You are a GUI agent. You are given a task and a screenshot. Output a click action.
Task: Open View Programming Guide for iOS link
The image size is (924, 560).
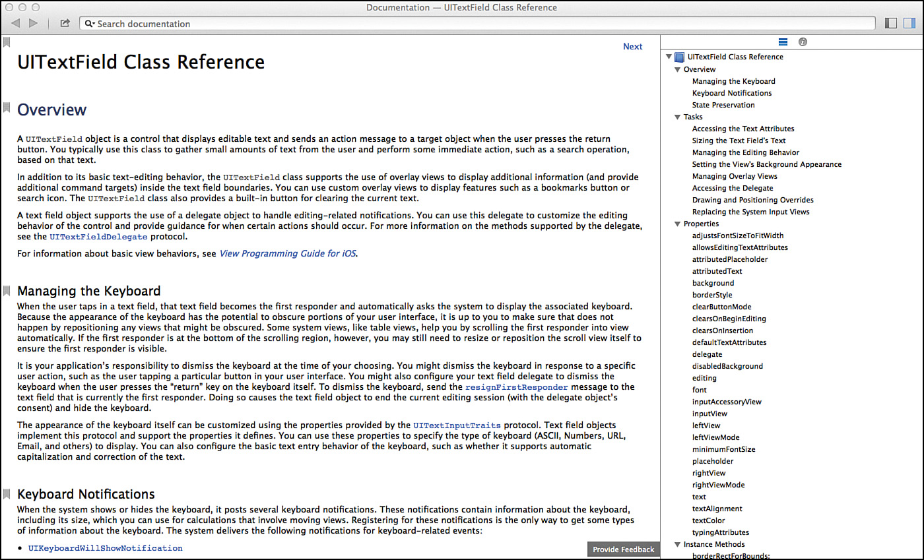click(x=288, y=253)
